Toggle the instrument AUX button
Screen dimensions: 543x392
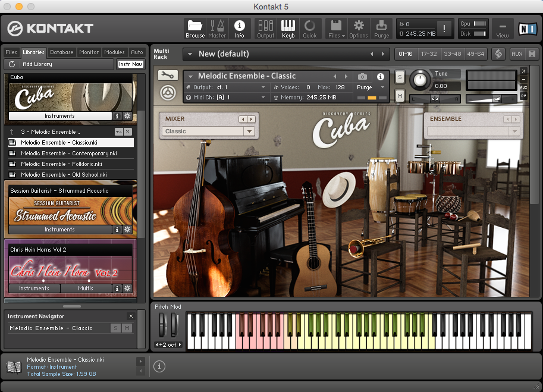pos(523,87)
